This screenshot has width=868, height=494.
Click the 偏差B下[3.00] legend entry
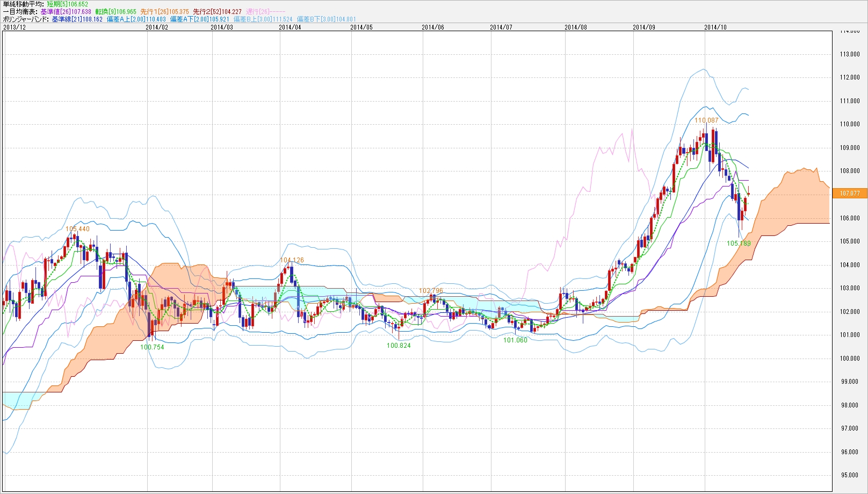click(326, 19)
